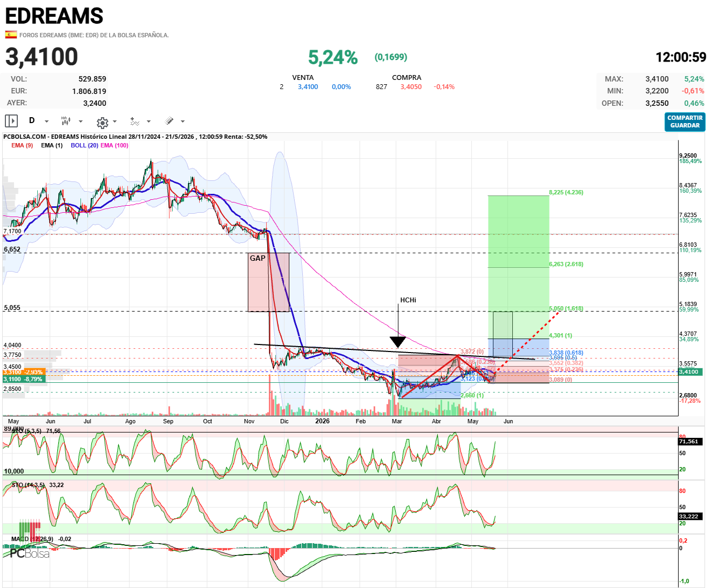Viewport: 711px width, 588px height.
Task: Click the green 3,4100 price axis tag
Action: coord(689,371)
